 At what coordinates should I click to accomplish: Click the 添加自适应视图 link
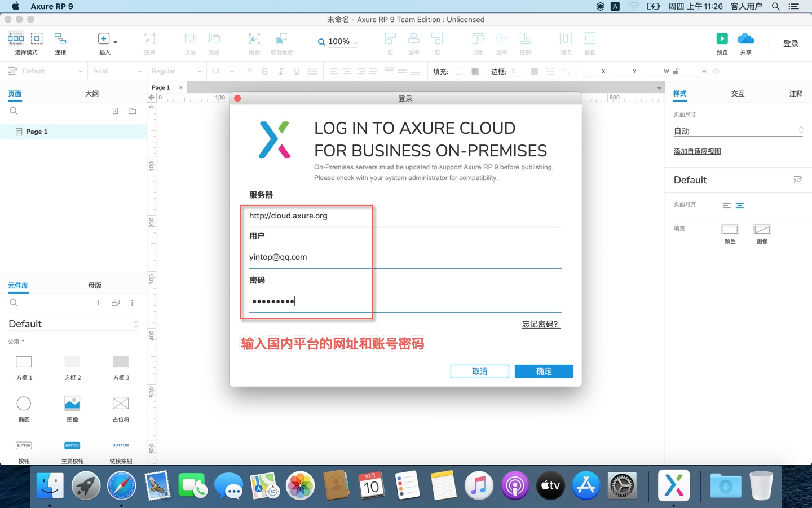click(697, 151)
